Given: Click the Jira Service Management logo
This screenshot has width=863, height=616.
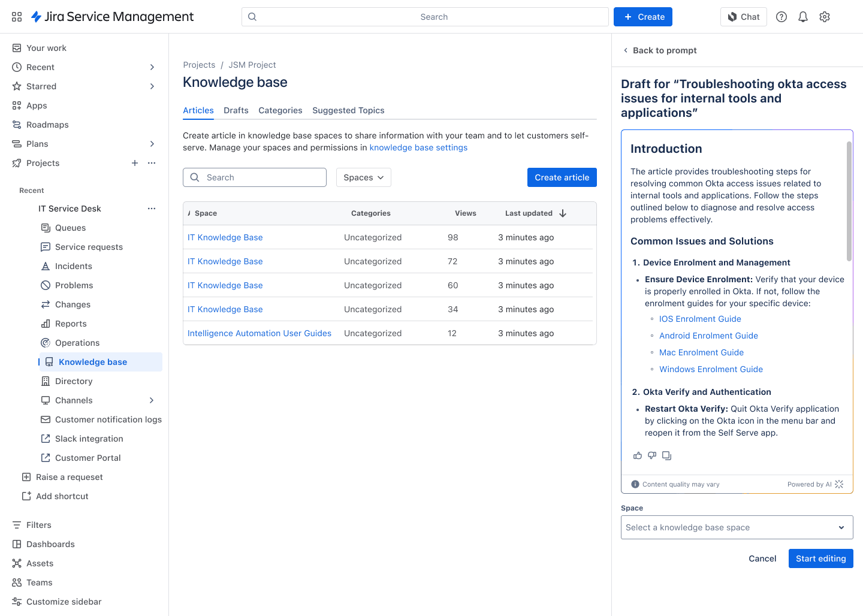Looking at the screenshot, I should [x=112, y=17].
